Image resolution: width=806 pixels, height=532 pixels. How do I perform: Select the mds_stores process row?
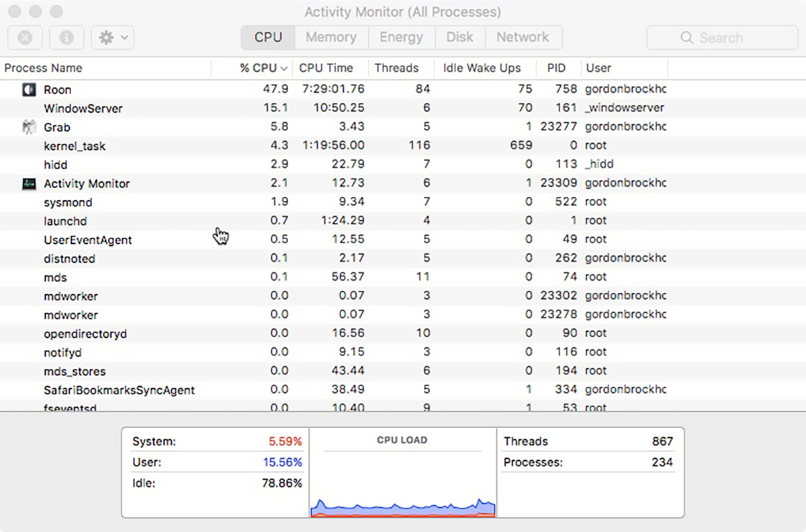point(403,371)
